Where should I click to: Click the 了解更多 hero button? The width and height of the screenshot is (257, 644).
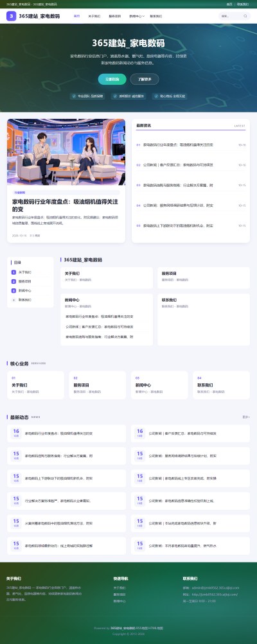(x=145, y=79)
